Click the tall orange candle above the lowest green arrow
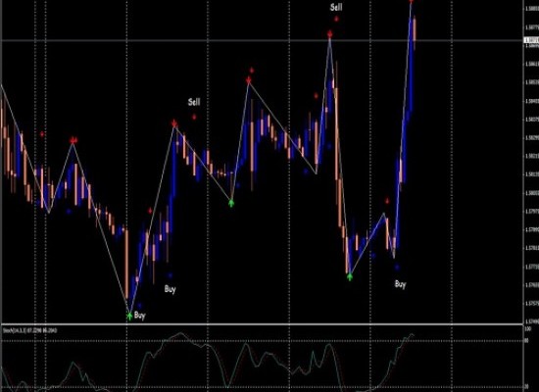 tap(126, 265)
